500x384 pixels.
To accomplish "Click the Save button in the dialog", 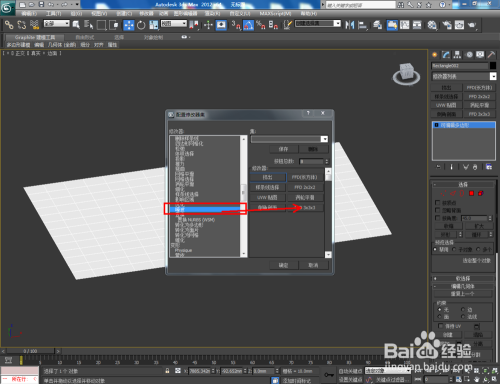I will [x=284, y=149].
